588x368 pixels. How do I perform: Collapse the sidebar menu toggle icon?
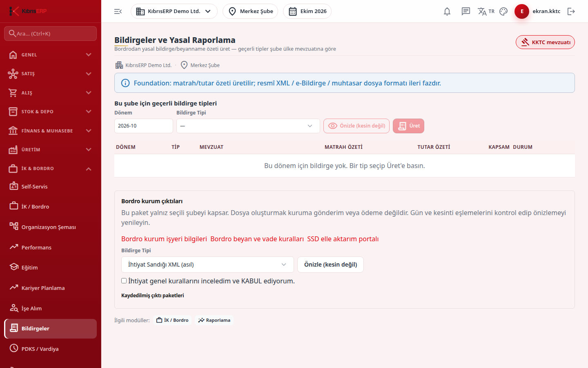click(118, 11)
